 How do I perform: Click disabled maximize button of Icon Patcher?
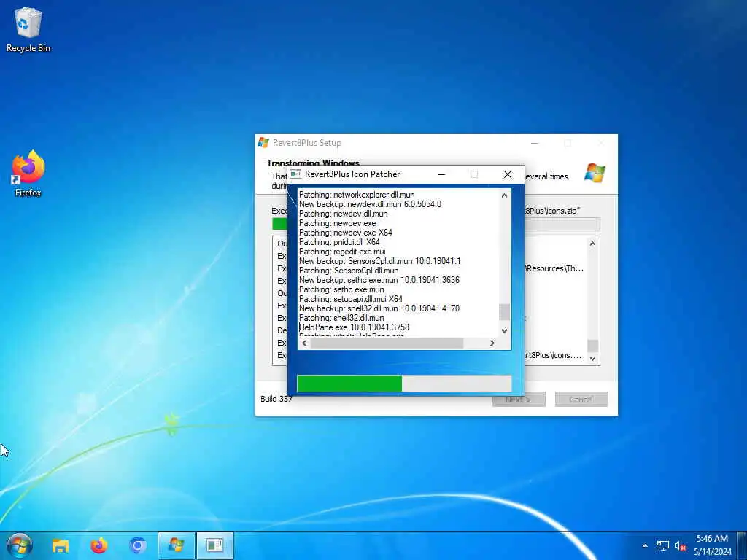[x=474, y=174]
